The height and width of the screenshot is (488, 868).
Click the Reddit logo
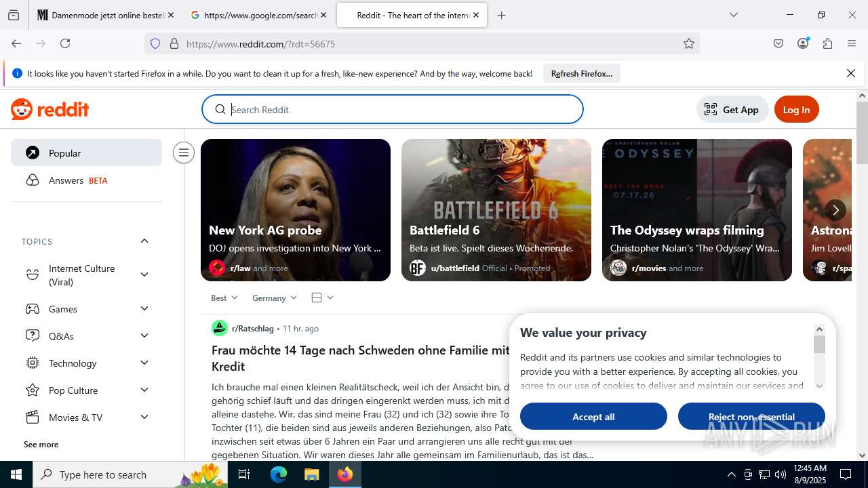point(50,109)
